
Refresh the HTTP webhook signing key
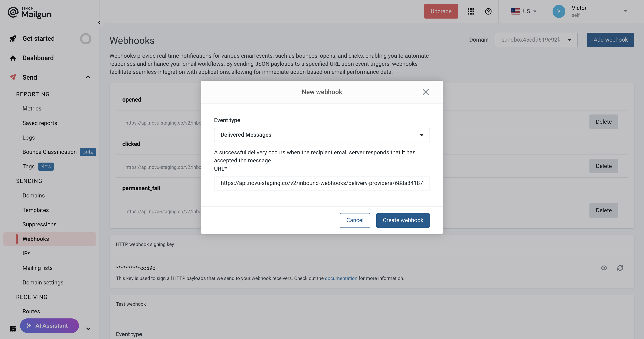pos(620,268)
